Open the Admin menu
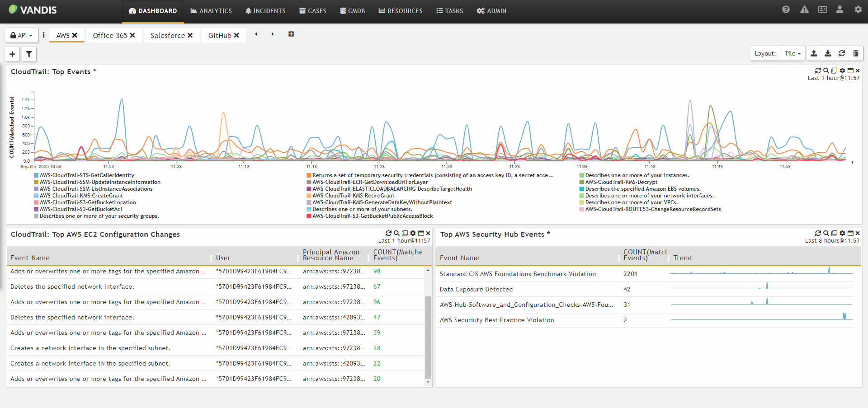The height and width of the screenshot is (408, 868). 491,11
